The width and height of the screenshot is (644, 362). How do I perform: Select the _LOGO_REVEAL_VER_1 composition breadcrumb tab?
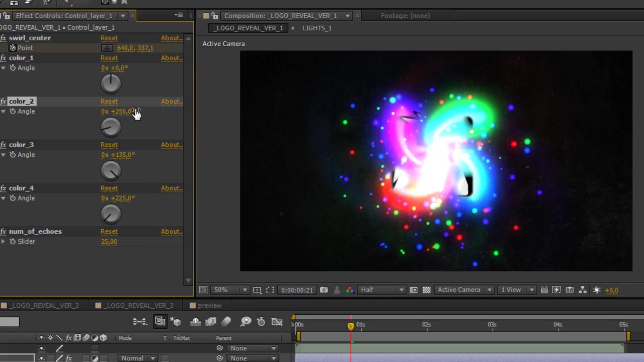tap(249, 28)
